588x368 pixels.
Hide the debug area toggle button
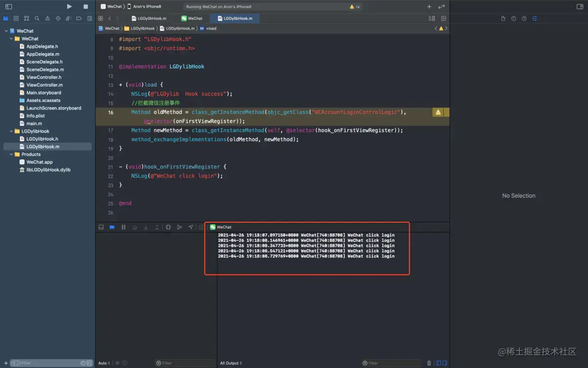pos(101,227)
